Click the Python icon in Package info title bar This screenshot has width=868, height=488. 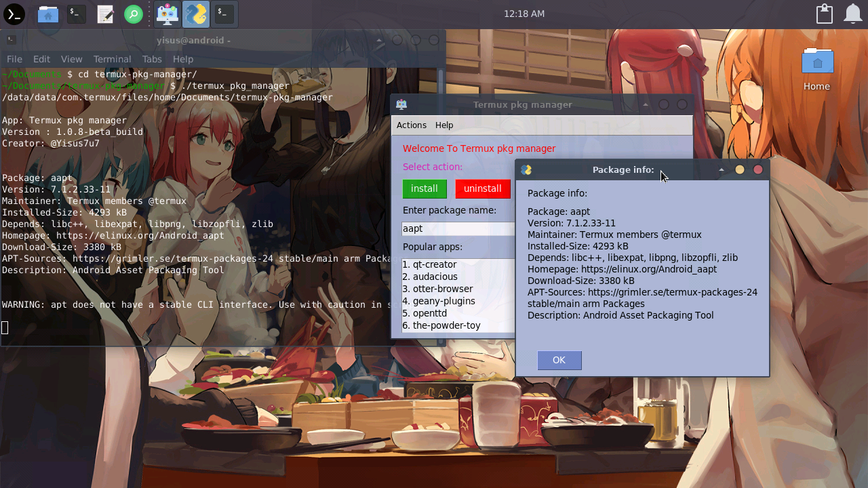pyautogui.click(x=526, y=169)
